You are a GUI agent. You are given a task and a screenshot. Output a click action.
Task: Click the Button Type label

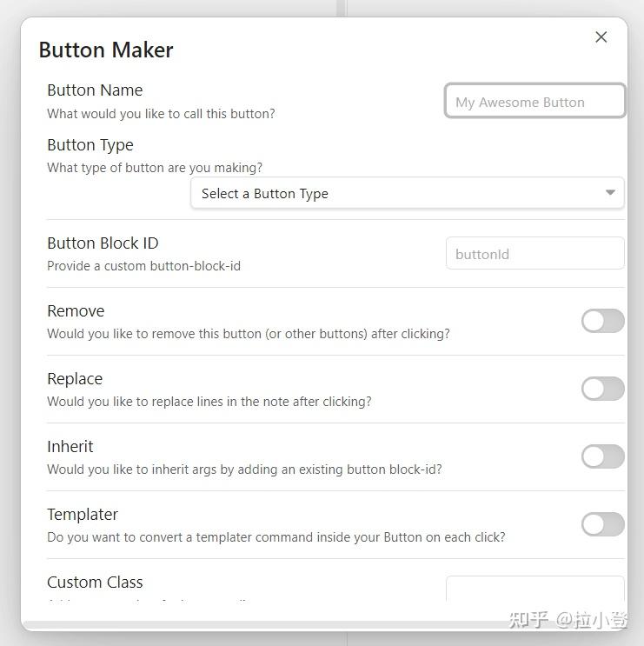click(90, 145)
